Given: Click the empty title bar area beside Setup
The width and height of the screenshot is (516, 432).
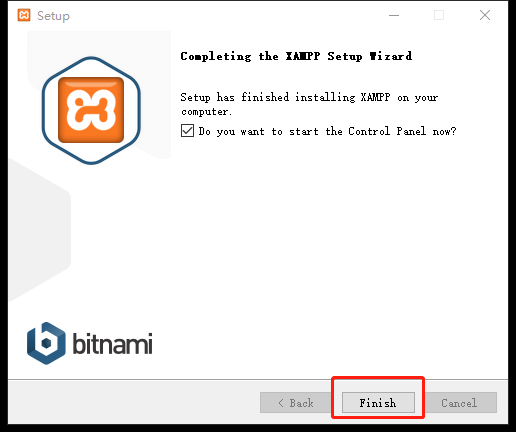Looking at the screenshot, I should pyautogui.click(x=227, y=15).
